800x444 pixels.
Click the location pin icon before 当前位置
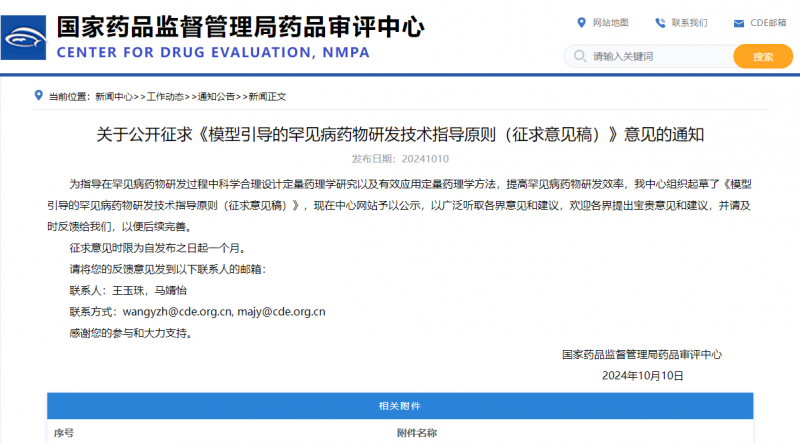(40, 96)
